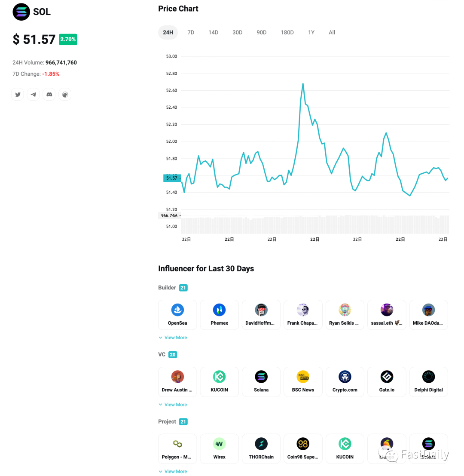Open the Drew Austin VC card
This screenshot has height=476, width=464.
(177, 382)
